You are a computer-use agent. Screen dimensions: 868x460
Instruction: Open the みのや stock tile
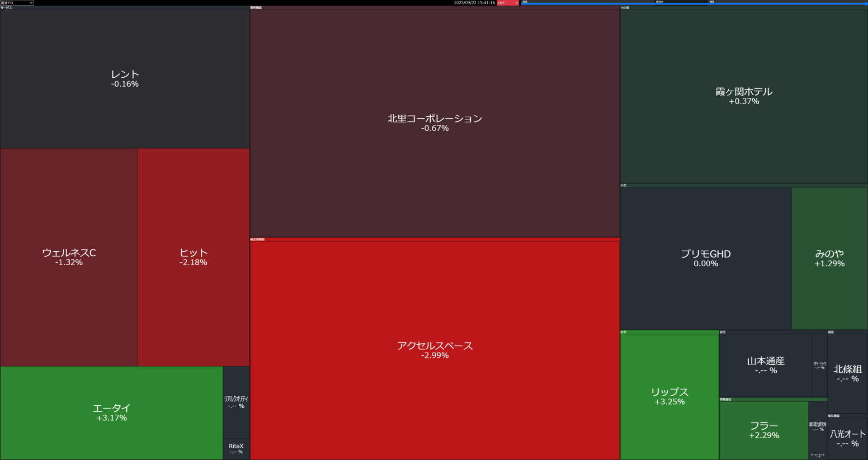pos(830,258)
